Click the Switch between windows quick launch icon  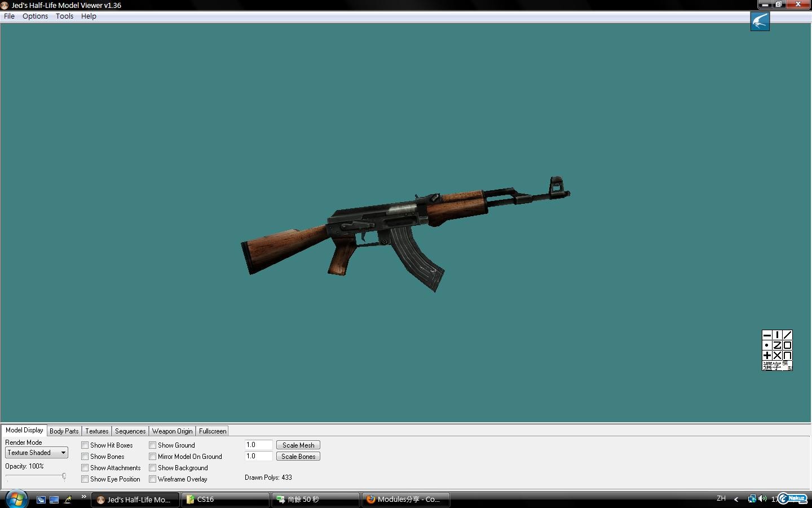point(41,500)
